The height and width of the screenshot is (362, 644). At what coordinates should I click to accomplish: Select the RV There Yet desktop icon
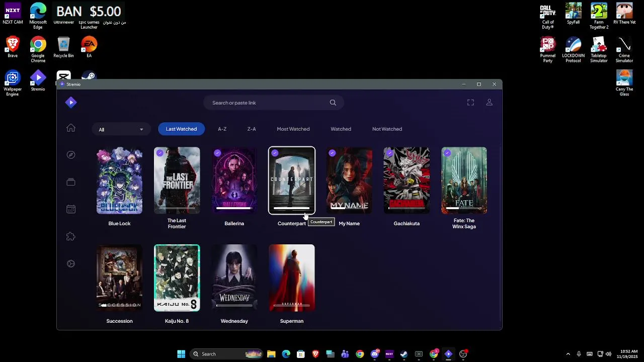click(x=624, y=14)
